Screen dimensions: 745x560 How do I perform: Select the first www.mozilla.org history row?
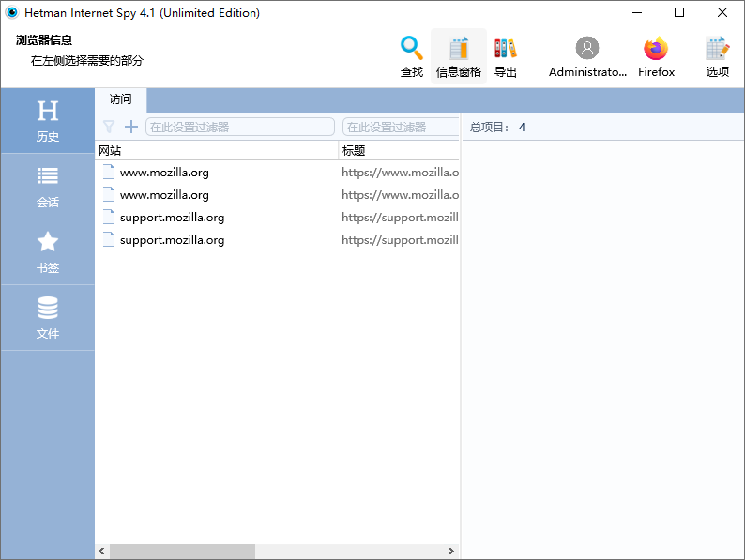click(x=164, y=173)
